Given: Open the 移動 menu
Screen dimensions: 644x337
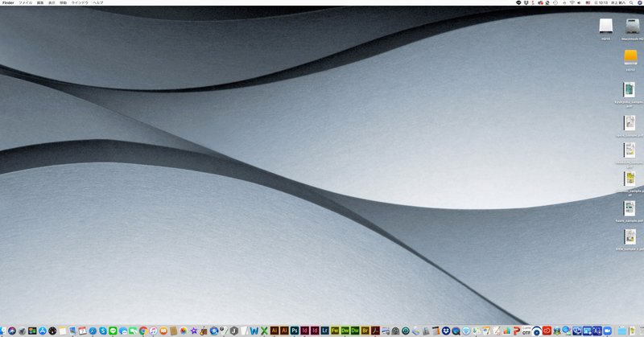Looking at the screenshot, I should tap(64, 2).
